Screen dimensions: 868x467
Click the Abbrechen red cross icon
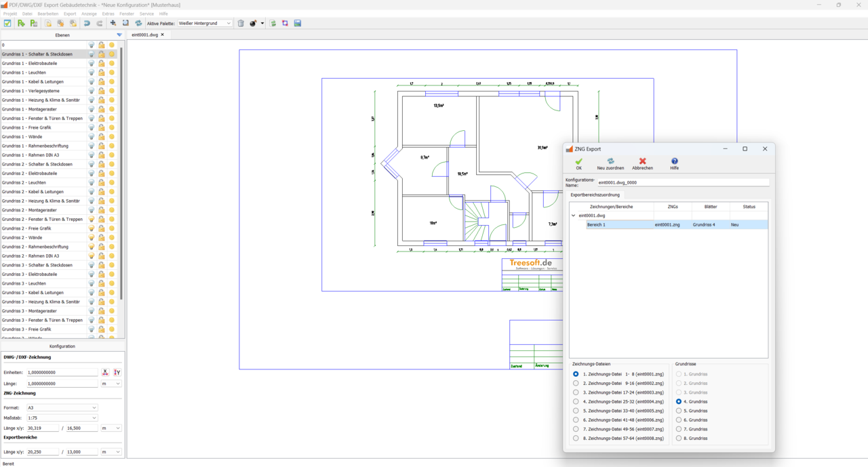point(642,163)
